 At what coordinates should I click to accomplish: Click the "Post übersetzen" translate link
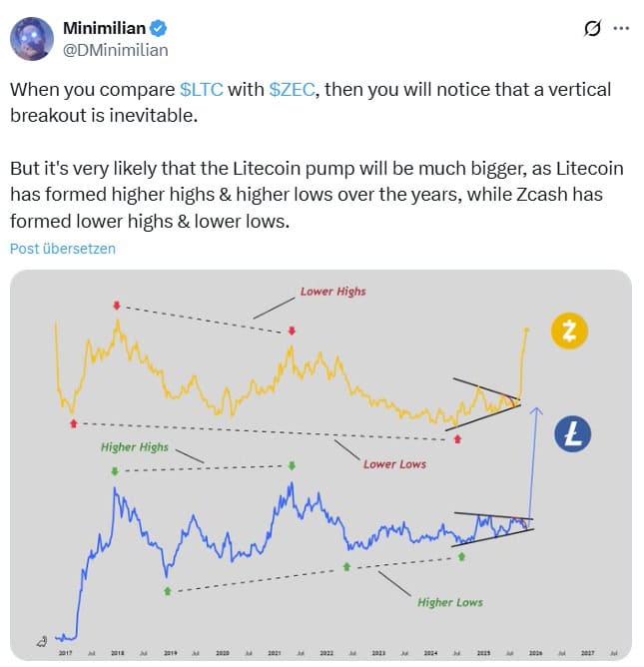pyautogui.click(x=63, y=248)
